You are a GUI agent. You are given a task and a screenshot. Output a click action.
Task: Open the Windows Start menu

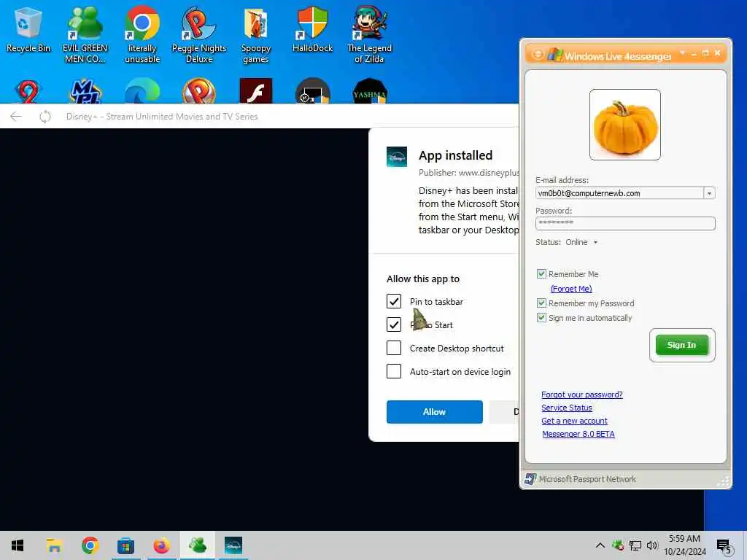[18, 545]
